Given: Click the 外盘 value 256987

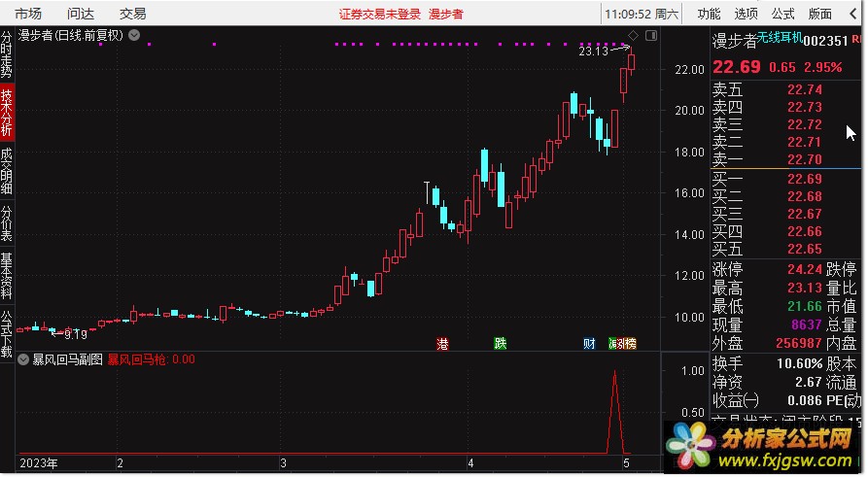Looking at the screenshot, I should tap(799, 343).
